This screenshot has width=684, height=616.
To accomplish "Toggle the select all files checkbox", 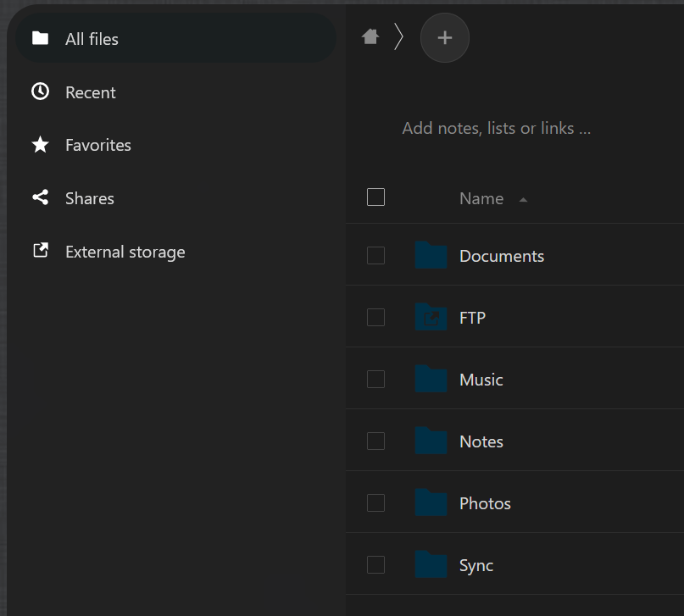I will click(375, 197).
